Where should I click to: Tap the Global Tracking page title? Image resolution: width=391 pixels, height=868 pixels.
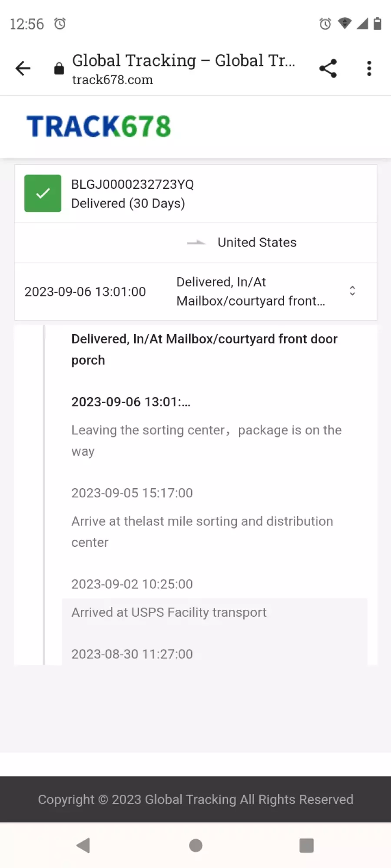(184, 60)
